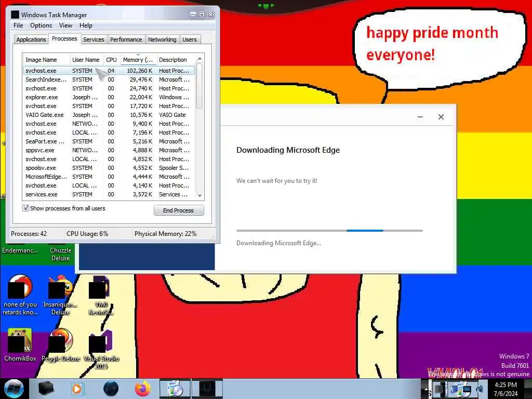Open the Visual Studio 2015 desktop icon
Viewport: 532px width, 399px height.
coord(101,349)
